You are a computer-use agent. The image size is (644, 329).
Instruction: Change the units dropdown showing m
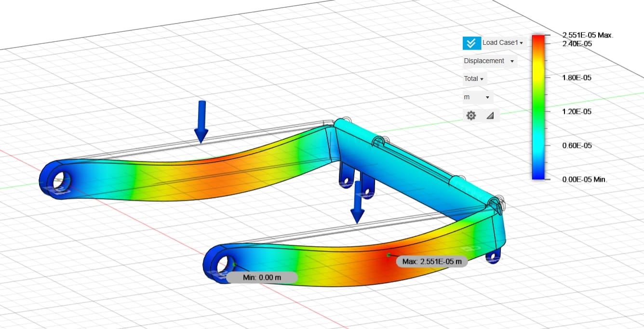pyautogui.click(x=477, y=97)
